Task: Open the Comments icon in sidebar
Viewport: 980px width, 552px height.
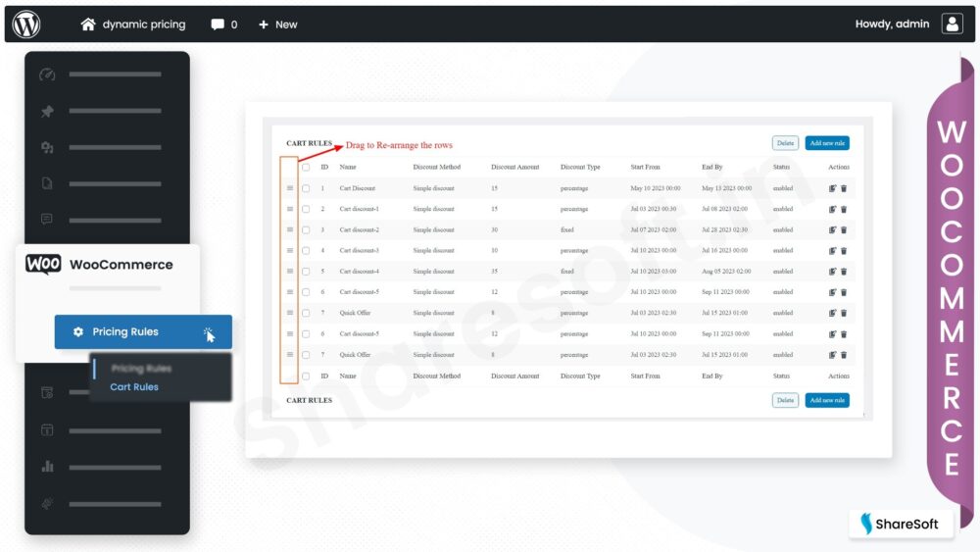Action: (47, 220)
